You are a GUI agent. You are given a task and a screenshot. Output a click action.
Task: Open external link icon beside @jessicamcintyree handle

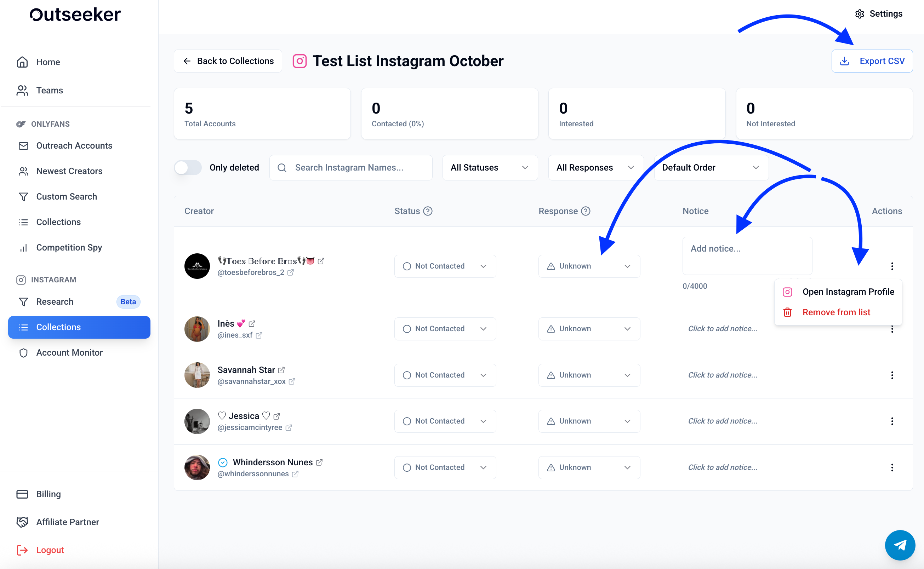[x=289, y=428]
